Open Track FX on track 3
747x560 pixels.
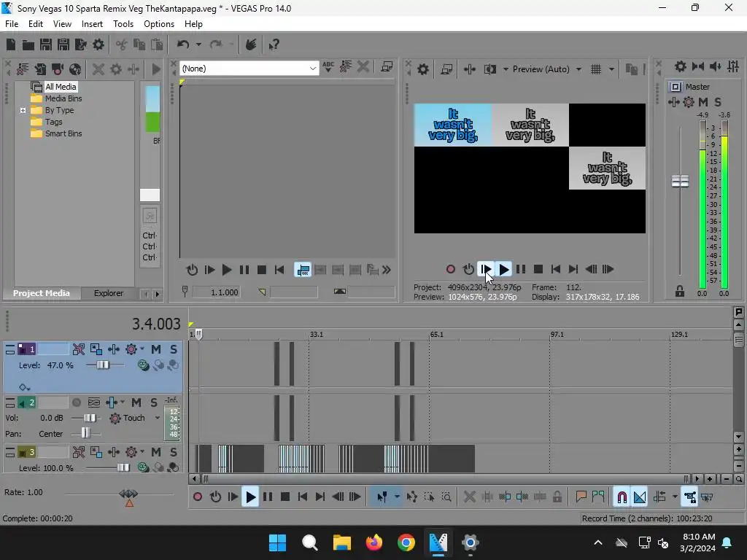(113, 452)
